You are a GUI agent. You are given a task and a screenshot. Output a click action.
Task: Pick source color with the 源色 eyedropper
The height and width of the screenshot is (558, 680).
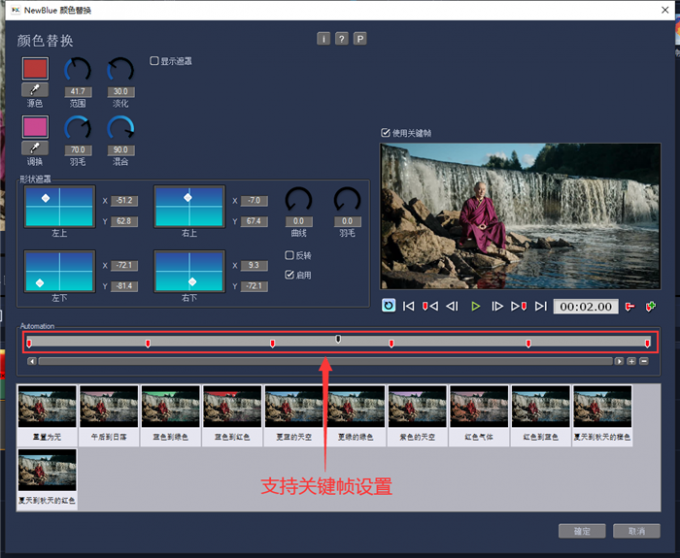(35, 90)
